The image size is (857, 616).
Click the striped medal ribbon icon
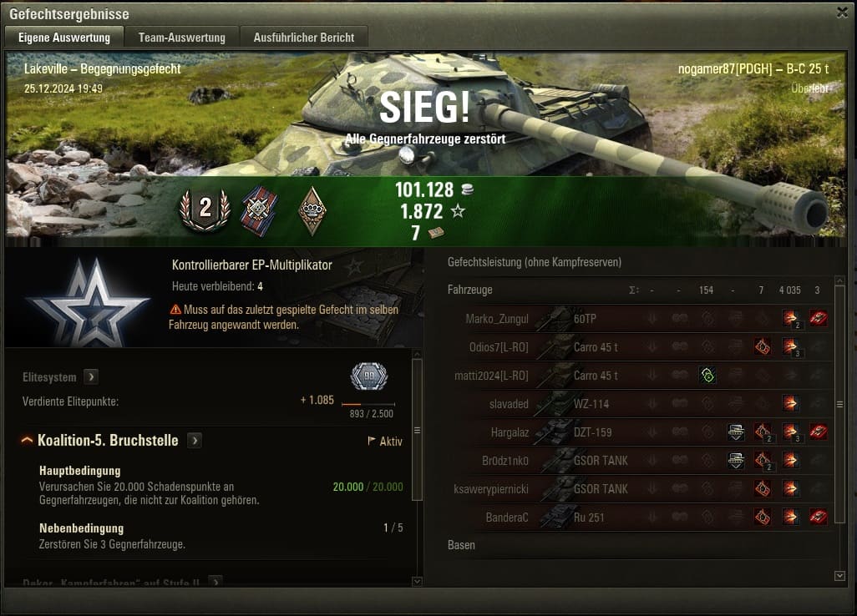259,211
